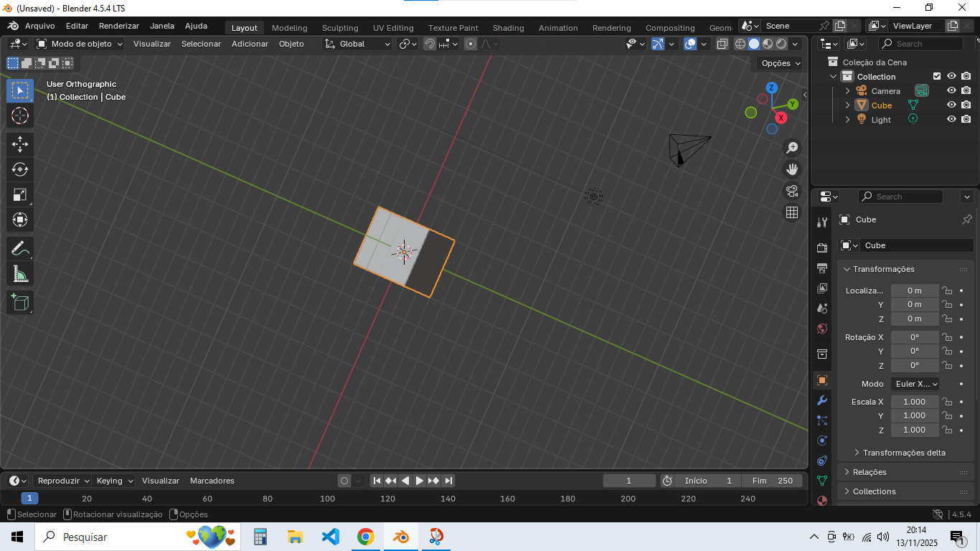Select the Move tool in the toolbar

[20, 143]
